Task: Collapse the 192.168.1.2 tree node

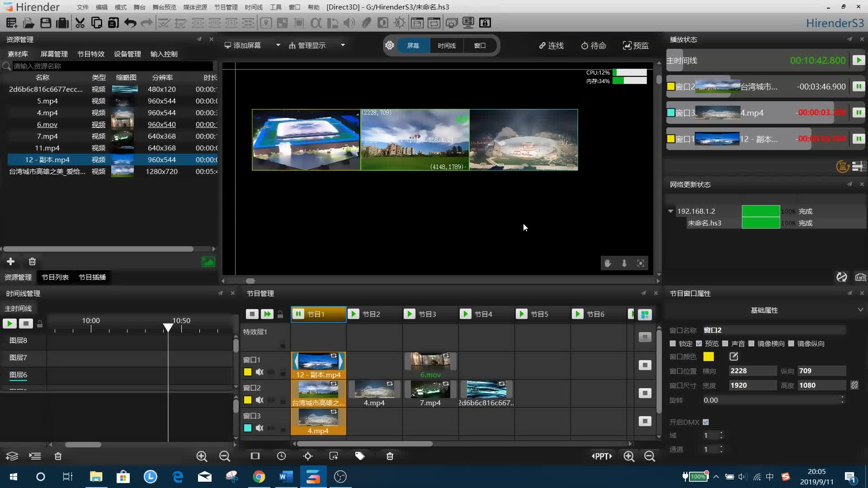Action: point(670,211)
